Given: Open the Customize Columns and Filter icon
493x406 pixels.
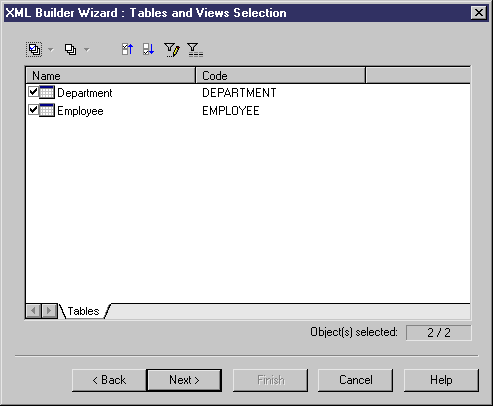Looking at the screenshot, I should (x=172, y=50).
